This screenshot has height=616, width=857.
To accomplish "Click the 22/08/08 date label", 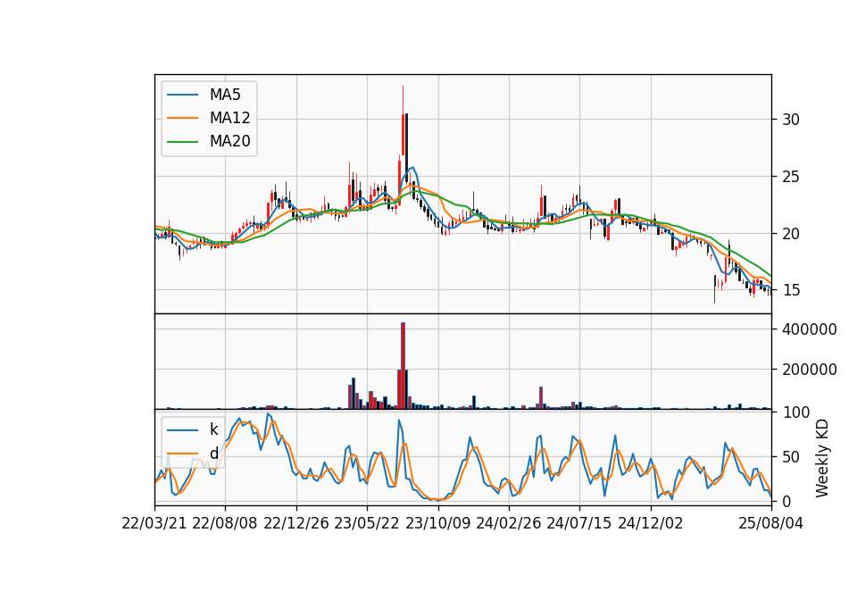I will point(225,523).
